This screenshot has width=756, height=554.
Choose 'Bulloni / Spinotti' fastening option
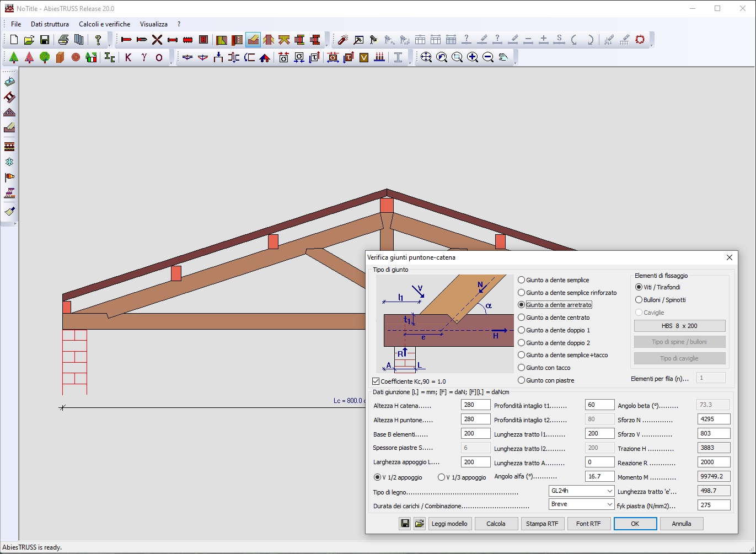(x=661, y=300)
